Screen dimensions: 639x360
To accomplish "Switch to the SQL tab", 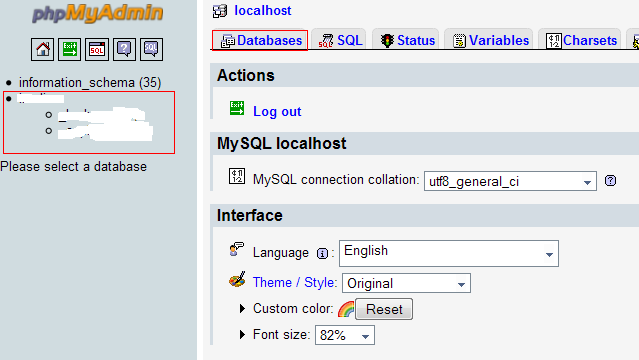I will tap(340, 40).
